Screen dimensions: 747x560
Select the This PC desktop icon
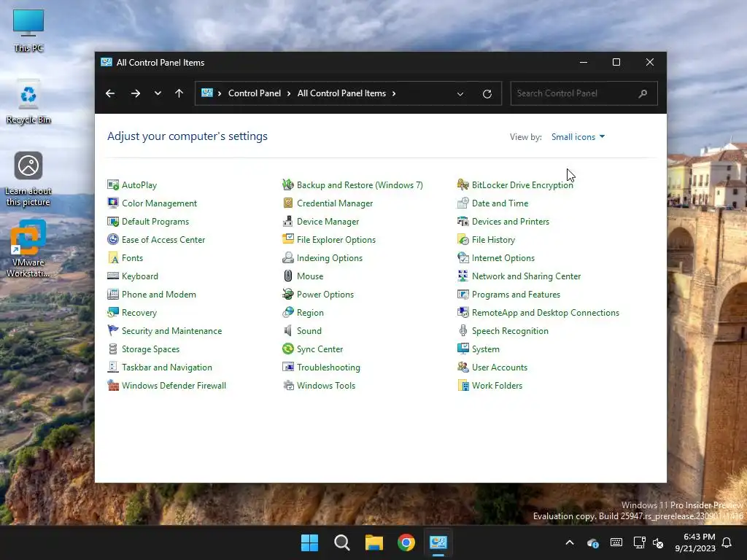click(x=28, y=29)
